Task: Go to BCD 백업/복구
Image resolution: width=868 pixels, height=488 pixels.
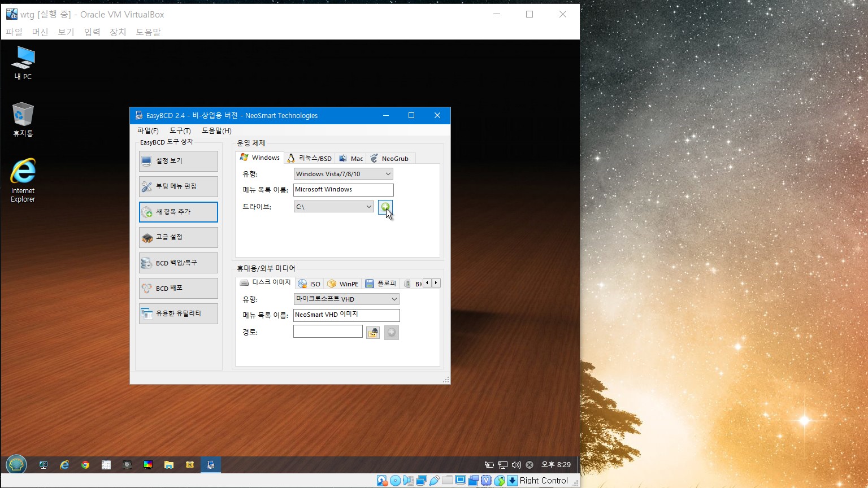Action: tap(179, 263)
